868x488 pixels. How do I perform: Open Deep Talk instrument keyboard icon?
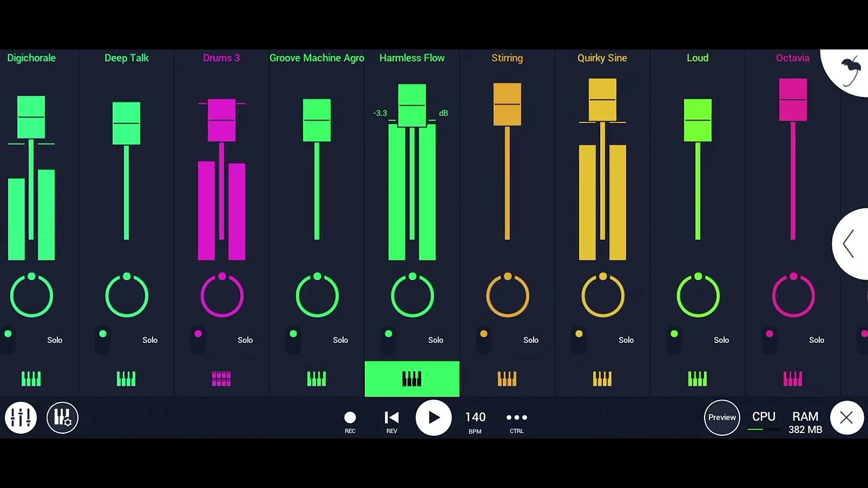click(126, 379)
